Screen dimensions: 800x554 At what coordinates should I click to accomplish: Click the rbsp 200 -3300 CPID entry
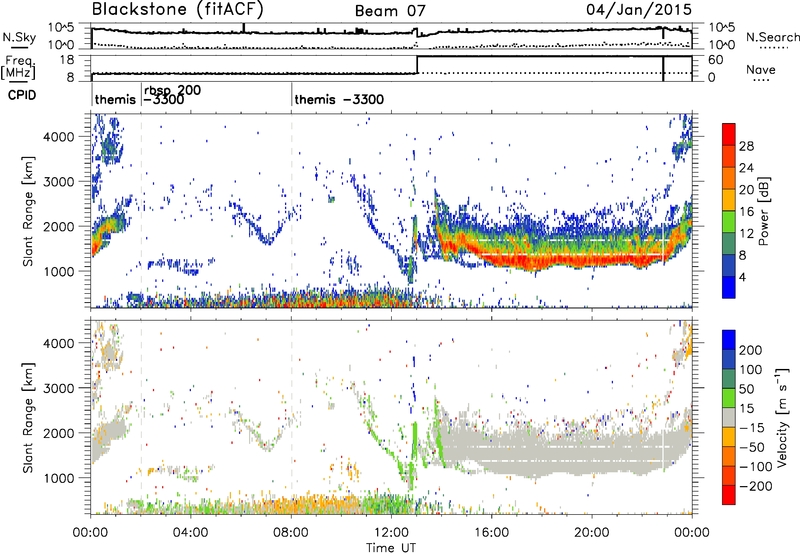[172, 95]
